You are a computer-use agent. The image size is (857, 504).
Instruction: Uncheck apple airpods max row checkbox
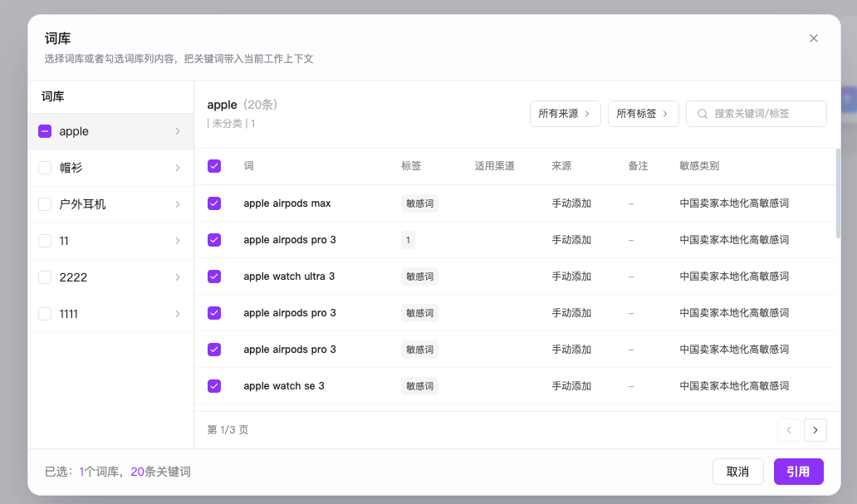[x=214, y=203]
